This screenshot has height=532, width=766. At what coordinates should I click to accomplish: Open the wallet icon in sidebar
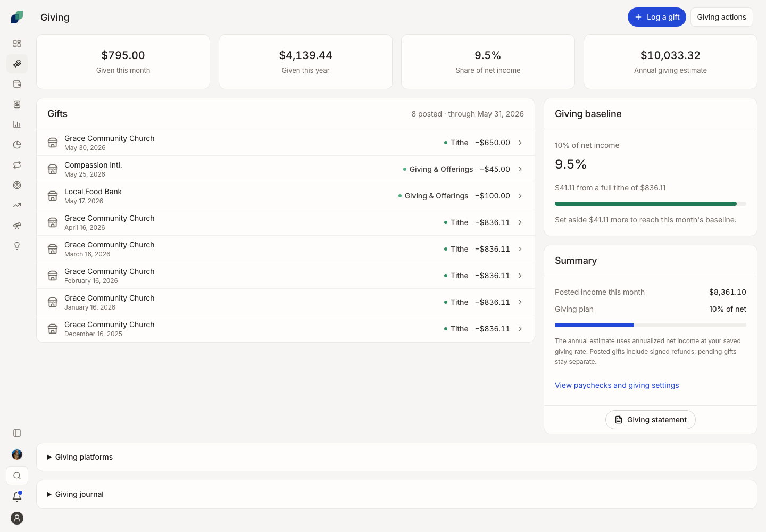[17, 84]
